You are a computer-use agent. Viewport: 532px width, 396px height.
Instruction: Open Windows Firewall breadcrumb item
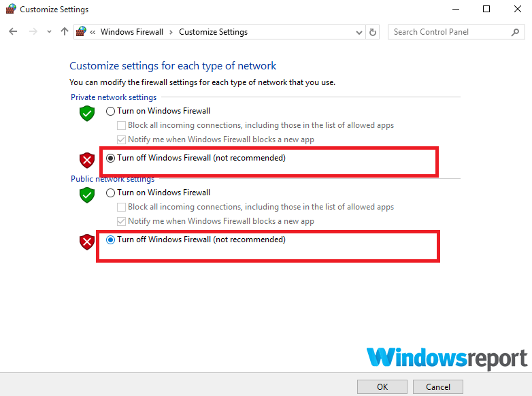tap(132, 32)
